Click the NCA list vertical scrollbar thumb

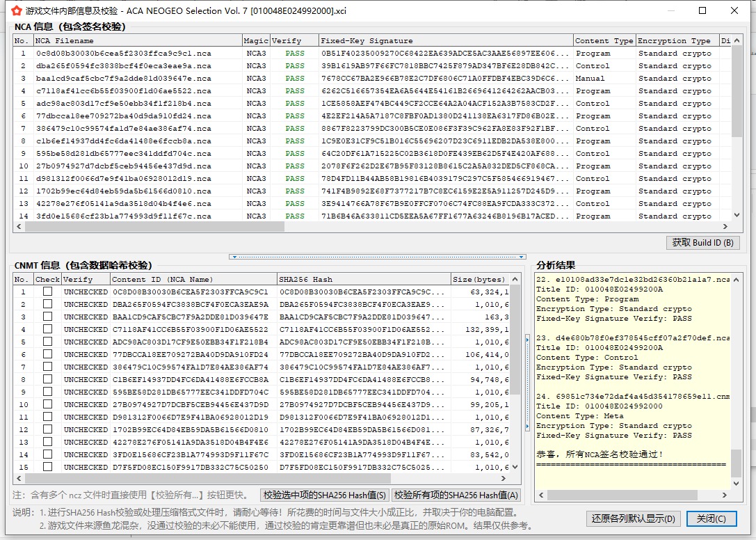coord(737,90)
